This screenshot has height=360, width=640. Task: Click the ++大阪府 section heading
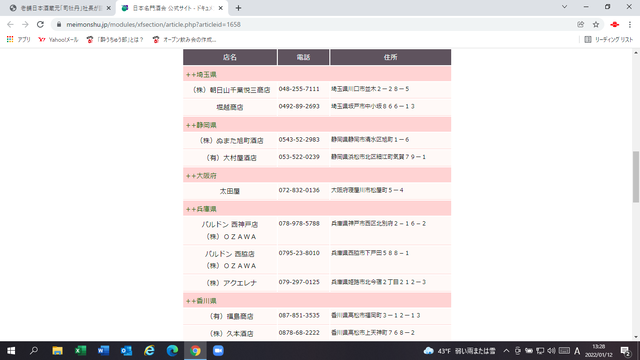point(201,176)
